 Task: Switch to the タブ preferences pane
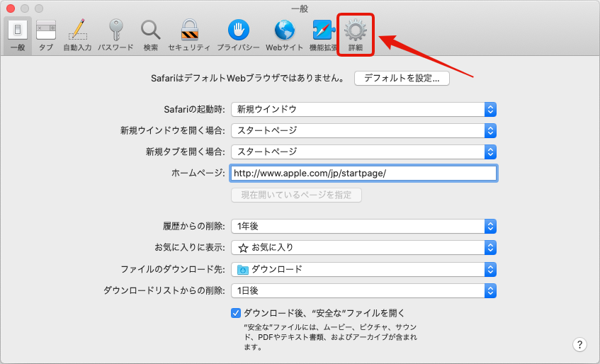click(x=46, y=35)
